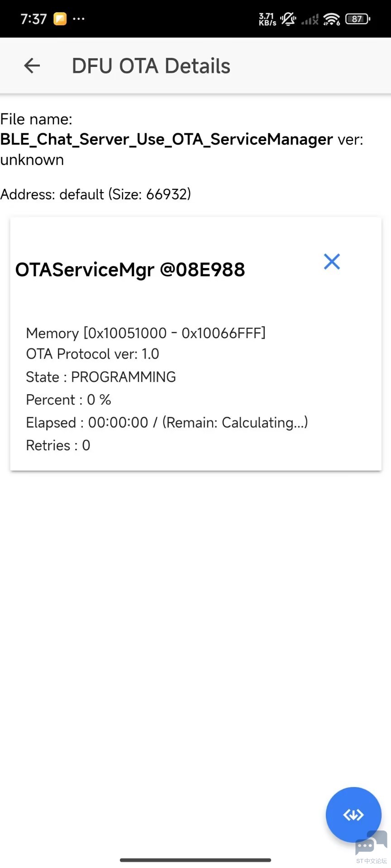The width and height of the screenshot is (391, 868).
Task: Tap the yellow notification icon beside the time
Action: click(x=60, y=19)
